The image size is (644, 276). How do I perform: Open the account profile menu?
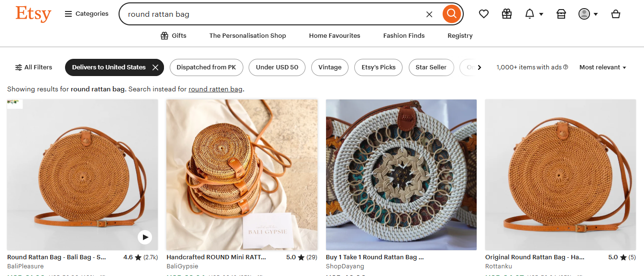point(588,14)
